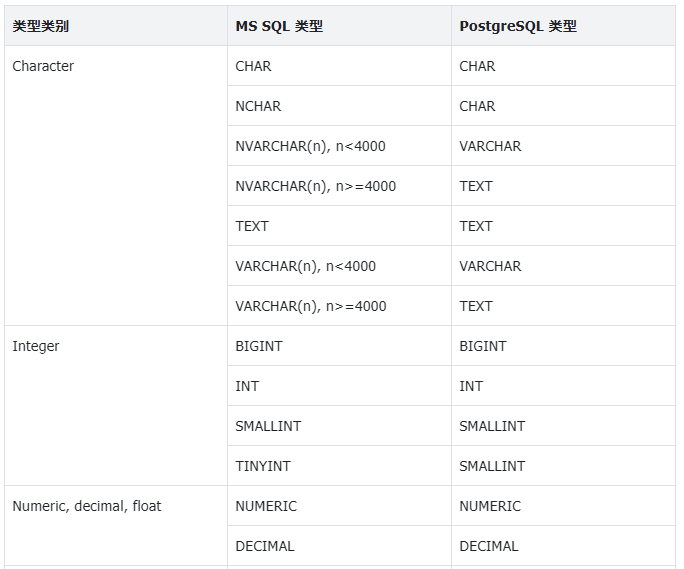684x569 pixels.
Task: Select BIGINT in the PostgreSQL column
Action: pyautogui.click(x=483, y=346)
